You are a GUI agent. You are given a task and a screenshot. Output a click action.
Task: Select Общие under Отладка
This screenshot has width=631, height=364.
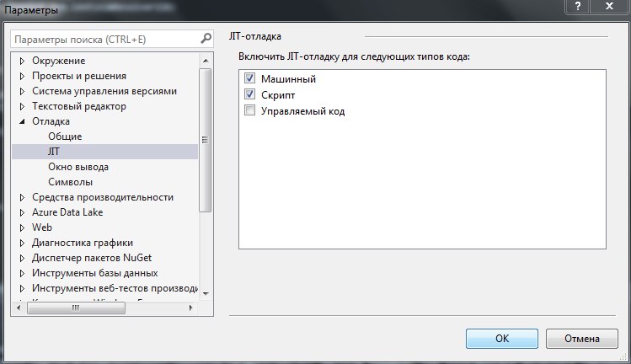[x=65, y=136]
